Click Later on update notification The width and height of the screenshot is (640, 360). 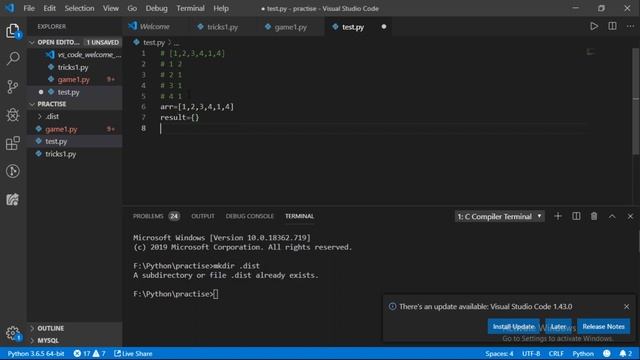558,327
